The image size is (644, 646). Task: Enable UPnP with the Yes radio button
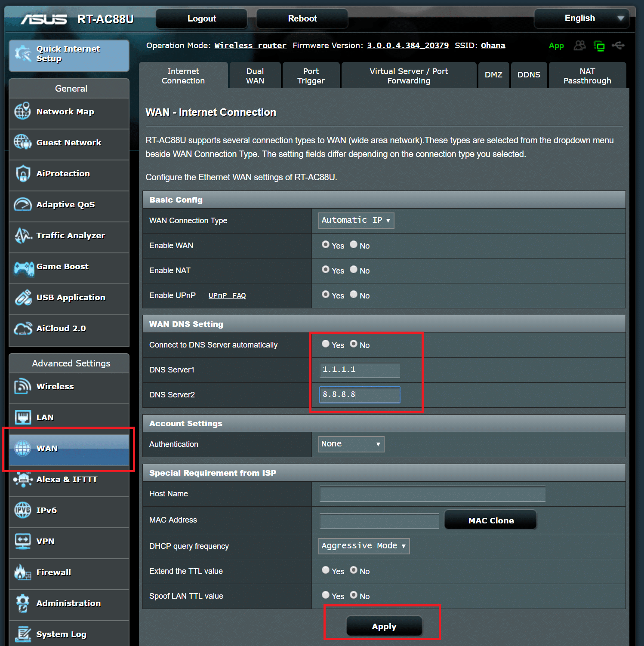click(x=326, y=294)
